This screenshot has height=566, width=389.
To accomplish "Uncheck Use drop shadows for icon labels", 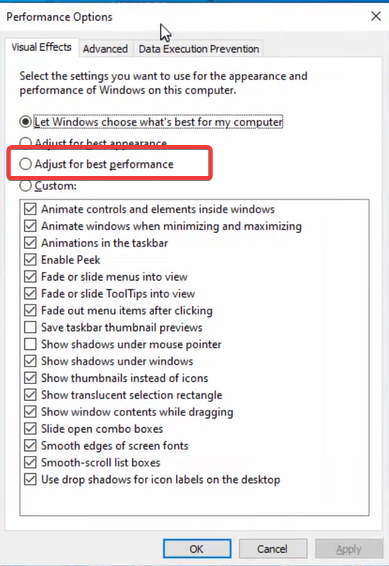I will pos(30,479).
